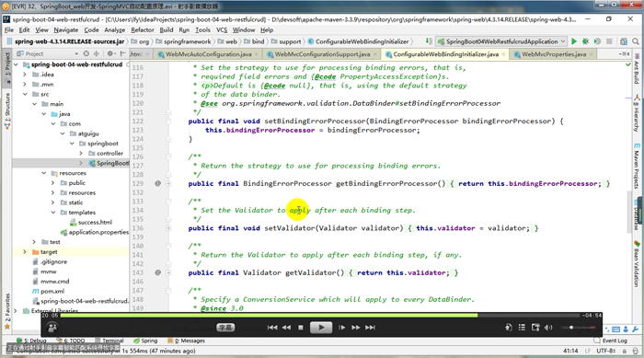
Task: Collapse the spring-boot-04-web-restfulcrud root node
Action: [x=16, y=64]
